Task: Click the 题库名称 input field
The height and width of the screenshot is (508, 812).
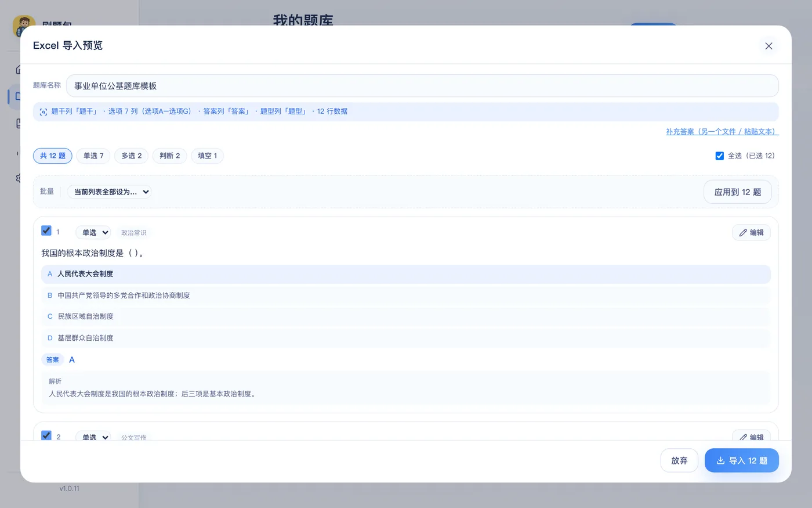Action: (422, 86)
